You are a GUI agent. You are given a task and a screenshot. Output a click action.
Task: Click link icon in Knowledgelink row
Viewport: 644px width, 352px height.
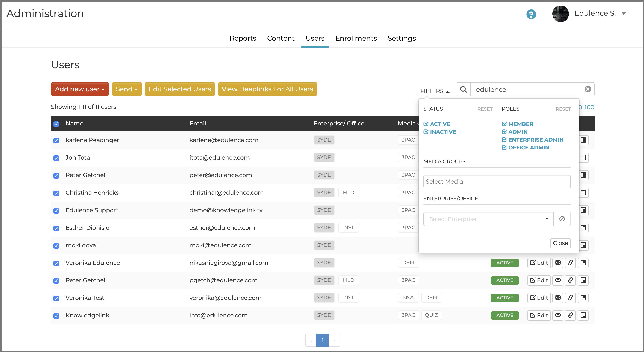pyautogui.click(x=570, y=315)
